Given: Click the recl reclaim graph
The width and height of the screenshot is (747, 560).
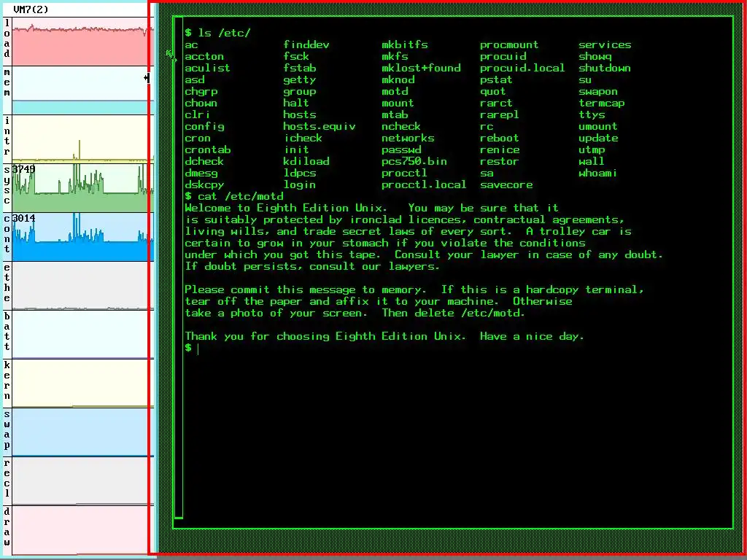Looking at the screenshot, I should point(82,481).
